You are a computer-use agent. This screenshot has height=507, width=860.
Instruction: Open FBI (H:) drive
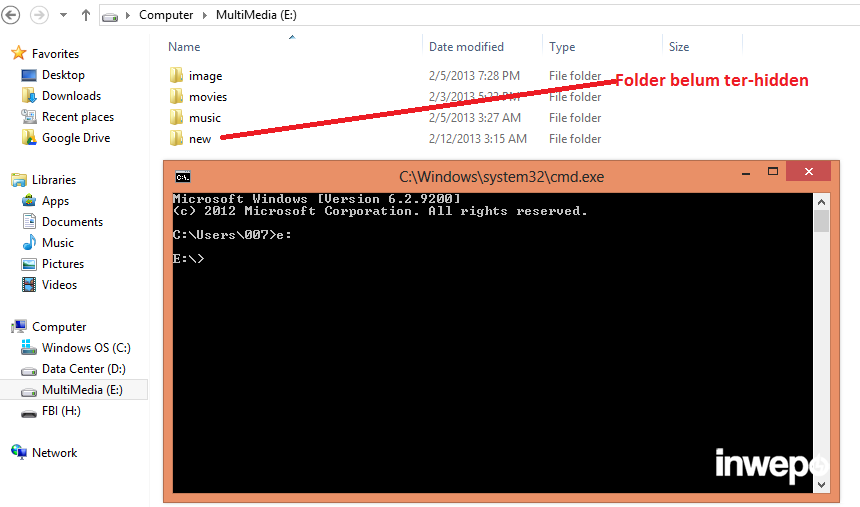click(x=61, y=410)
